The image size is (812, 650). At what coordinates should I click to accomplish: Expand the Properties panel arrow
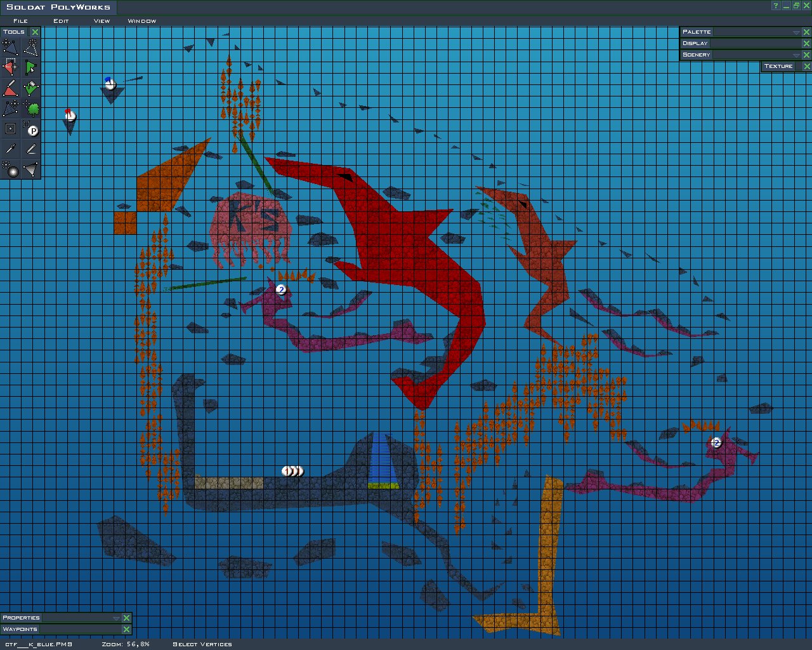pyautogui.click(x=115, y=618)
